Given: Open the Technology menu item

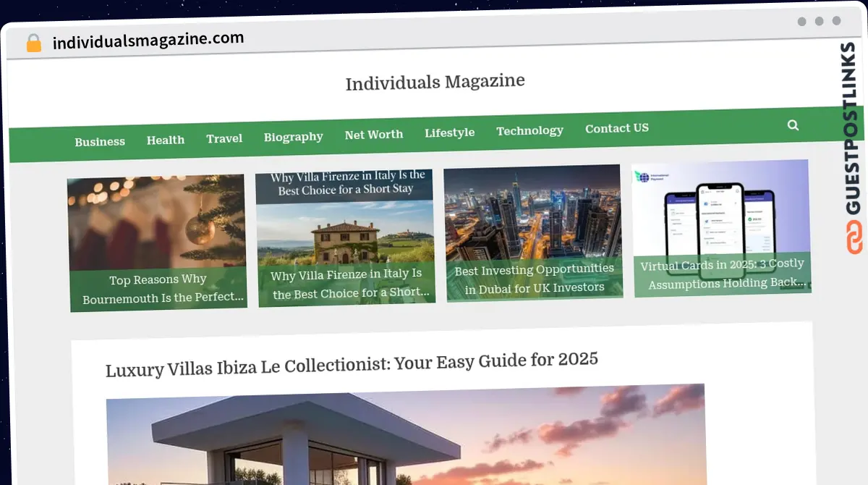Looking at the screenshot, I should click(529, 130).
